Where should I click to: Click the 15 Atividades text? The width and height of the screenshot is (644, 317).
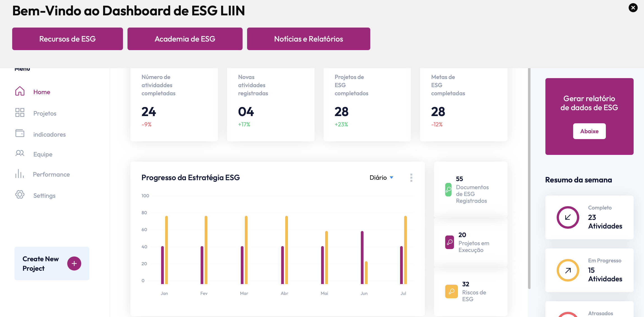[605, 275]
